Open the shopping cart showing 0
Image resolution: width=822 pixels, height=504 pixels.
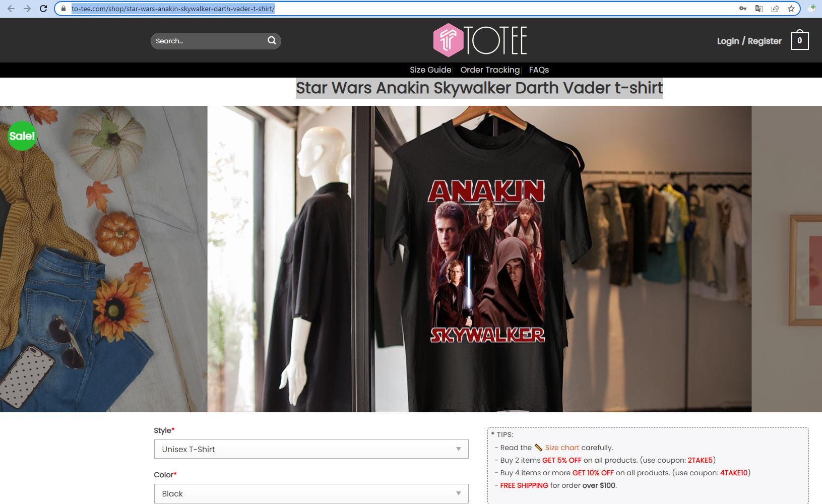pyautogui.click(x=799, y=41)
